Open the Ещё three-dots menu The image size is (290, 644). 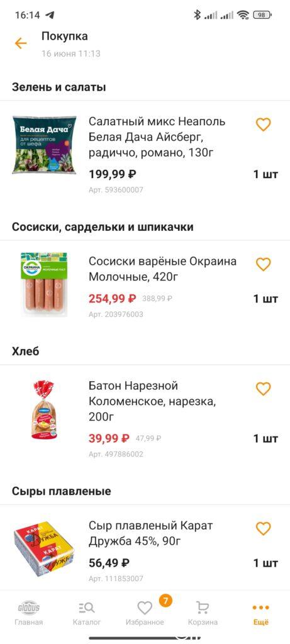click(261, 613)
